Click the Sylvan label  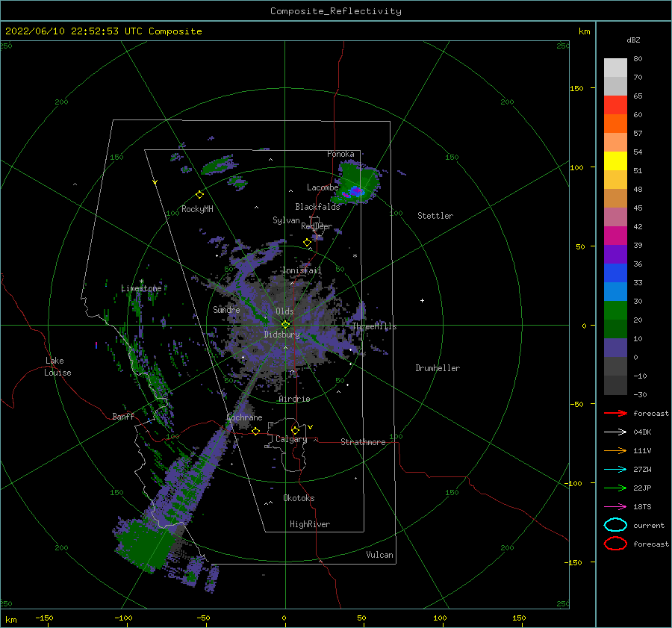pos(286,220)
